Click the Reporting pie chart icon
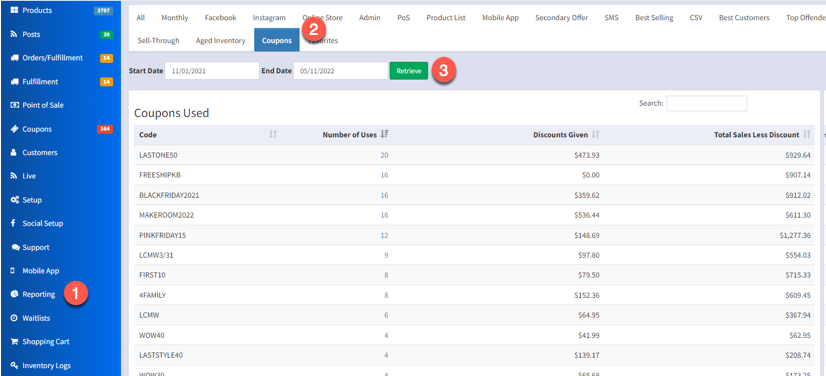826x376 pixels. [14, 294]
